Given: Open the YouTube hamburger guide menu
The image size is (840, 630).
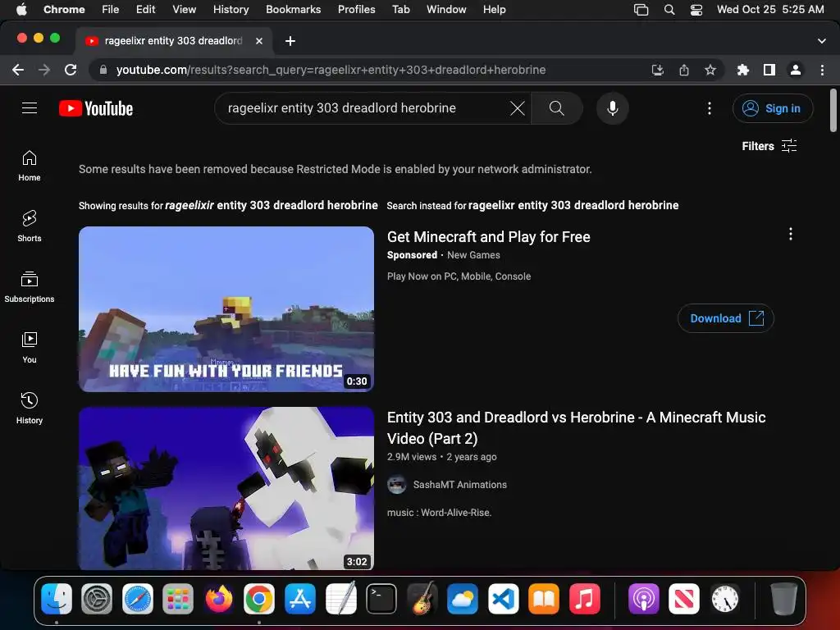Looking at the screenshot, I should (30, 108).
